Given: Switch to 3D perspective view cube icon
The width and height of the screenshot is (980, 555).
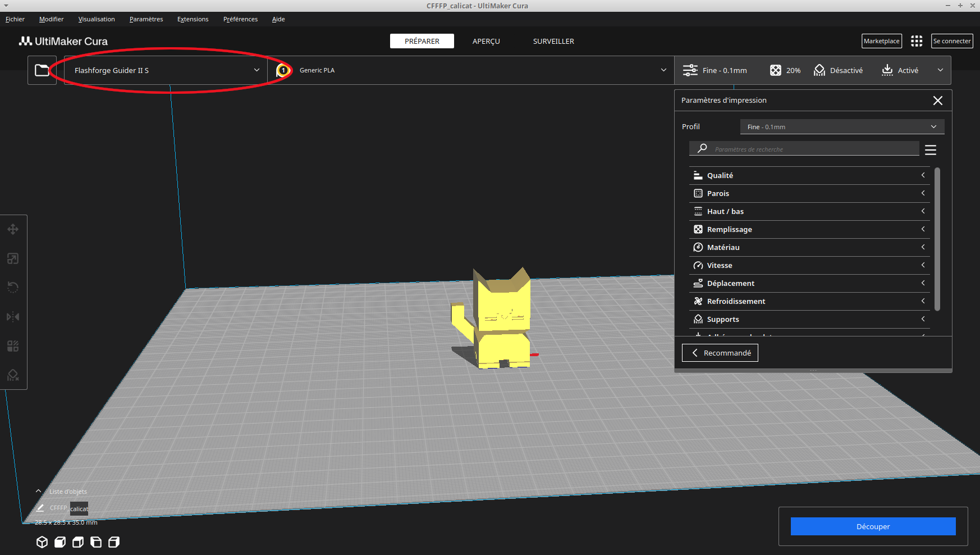Looking at the screenshot, I should (x=42, y=542).
